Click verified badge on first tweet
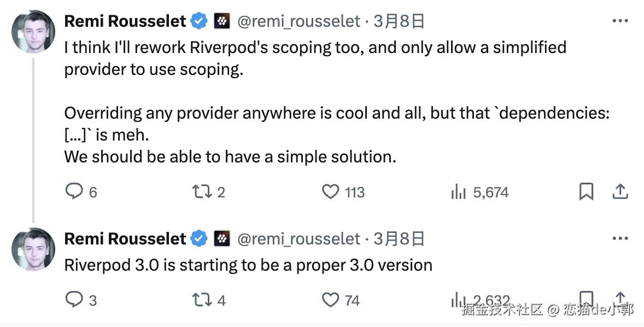Image resolution: width=644 pixels, height=327 pixels. click(x=198, y=21)
